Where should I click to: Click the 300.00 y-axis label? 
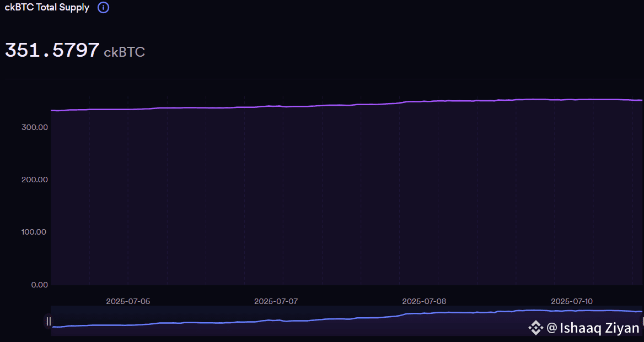point(35,127)
